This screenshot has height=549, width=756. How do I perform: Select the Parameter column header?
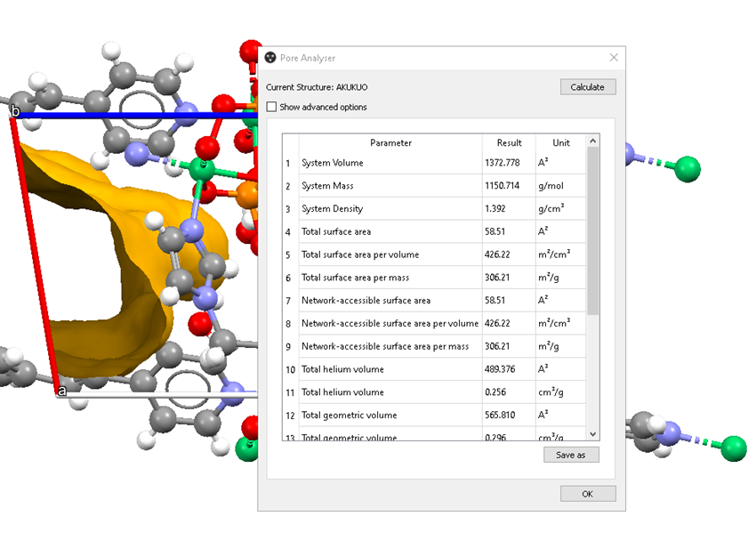[390, 142]
